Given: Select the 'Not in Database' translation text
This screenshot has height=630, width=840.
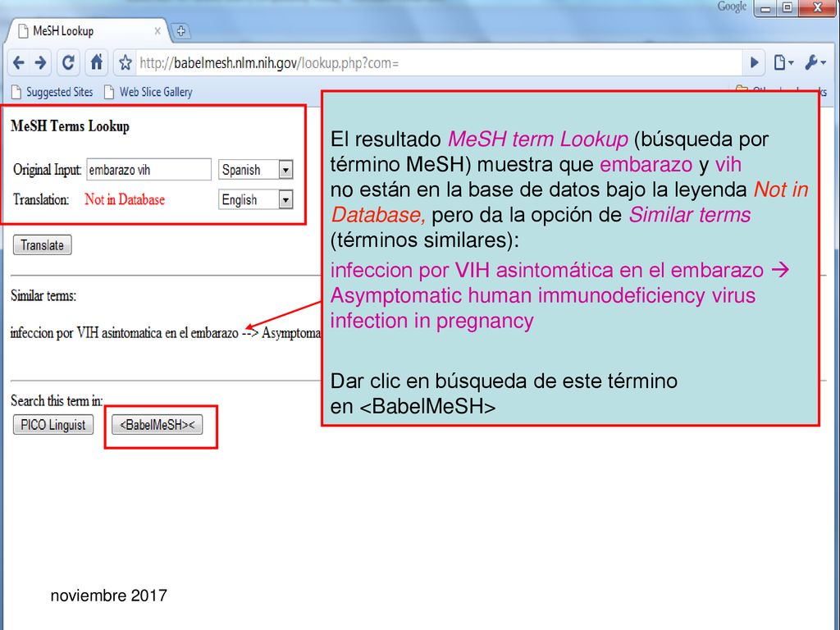Looking at the screenshot, I should (x=125, y=199).
